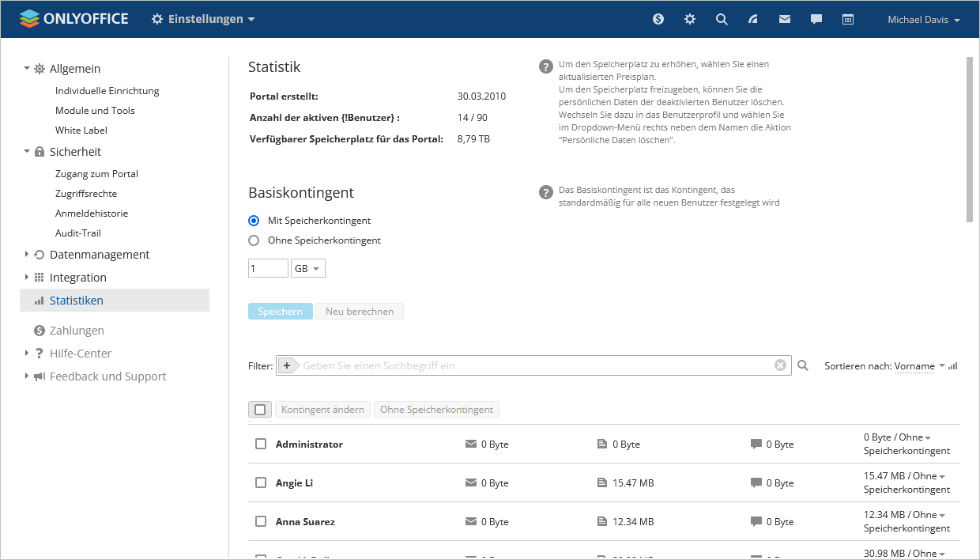
Task: Click the magnifier next to filter box
Action: tap(803, 365)
